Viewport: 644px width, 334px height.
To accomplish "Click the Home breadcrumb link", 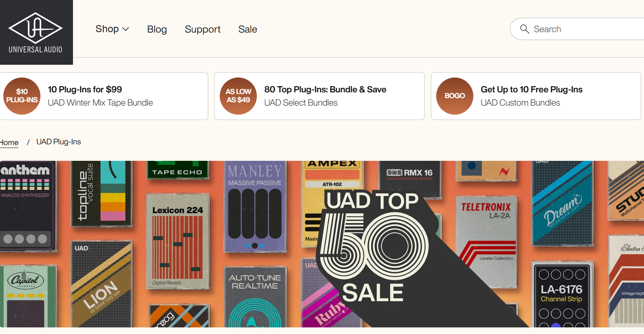I will (9, 142).
